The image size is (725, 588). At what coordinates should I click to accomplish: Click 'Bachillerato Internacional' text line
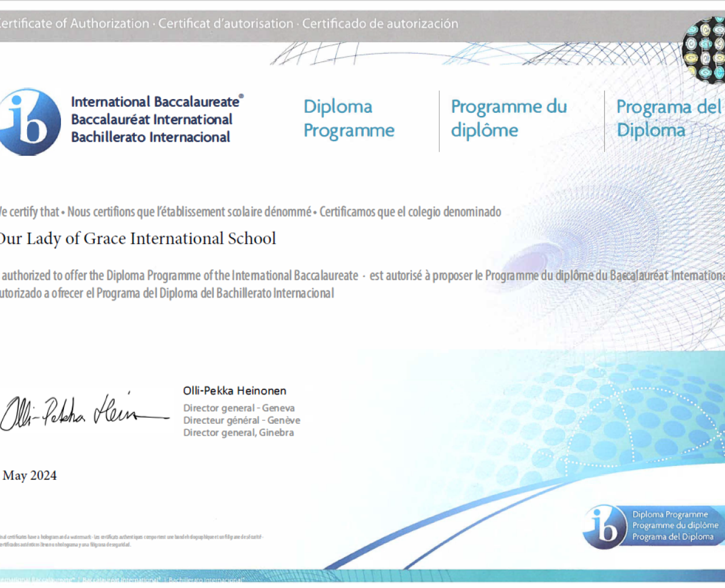tap(150, 137)
